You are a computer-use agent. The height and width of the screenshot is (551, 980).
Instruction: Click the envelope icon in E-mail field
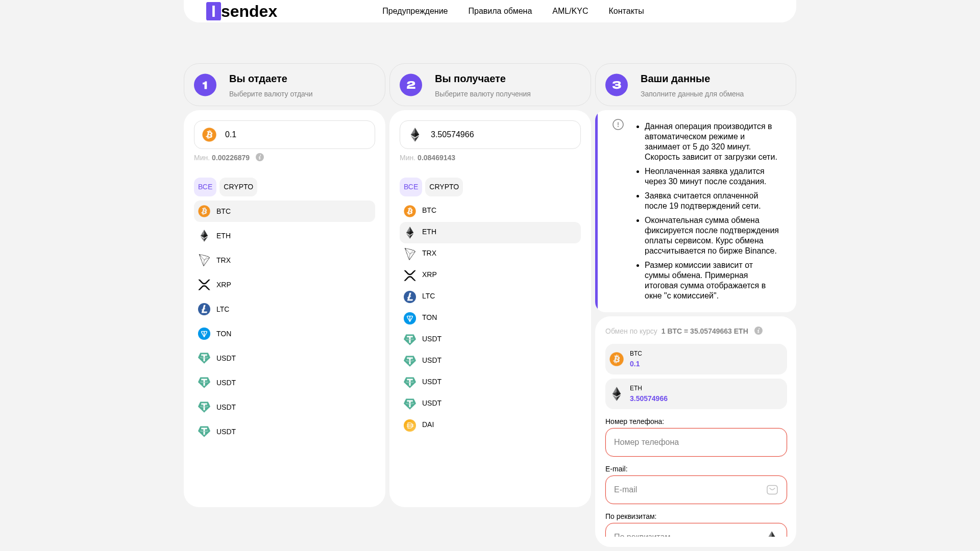(772, 490)
